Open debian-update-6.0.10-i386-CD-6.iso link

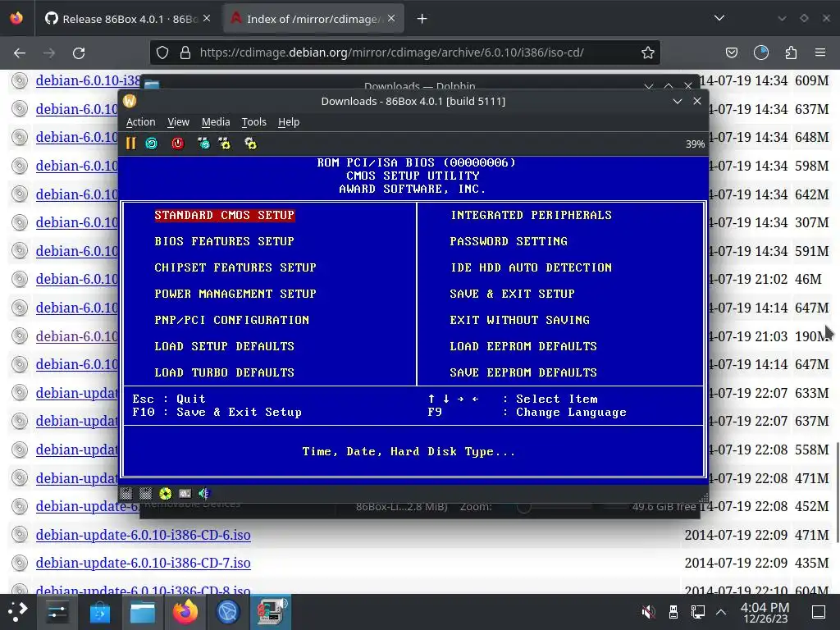click(x=143, y=535)
